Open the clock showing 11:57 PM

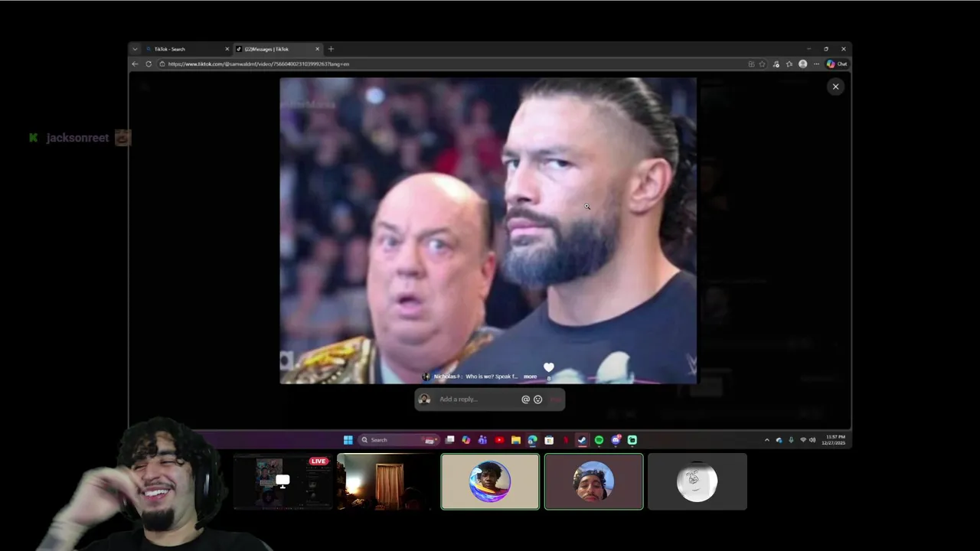pyautogui.click(x=834, y=440)
